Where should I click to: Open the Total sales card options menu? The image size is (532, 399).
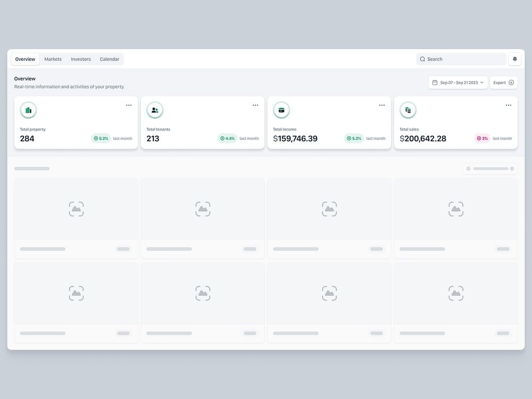509,105
